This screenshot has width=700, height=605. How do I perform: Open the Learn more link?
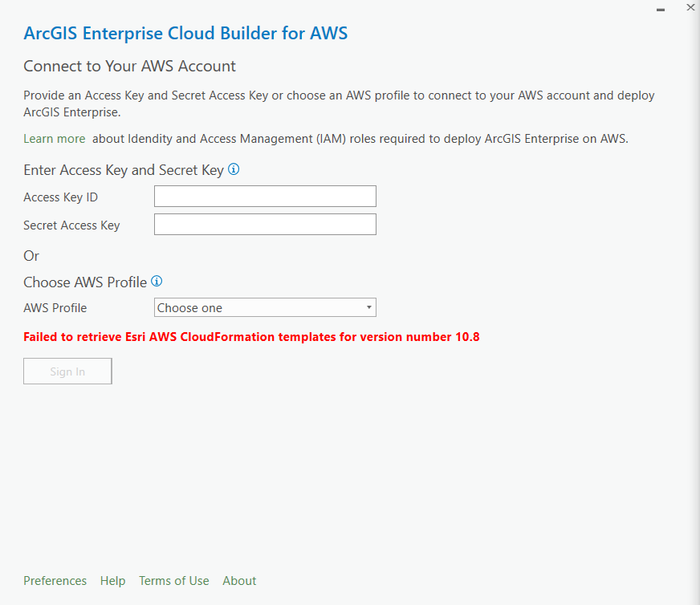click(x=55, y=139)
